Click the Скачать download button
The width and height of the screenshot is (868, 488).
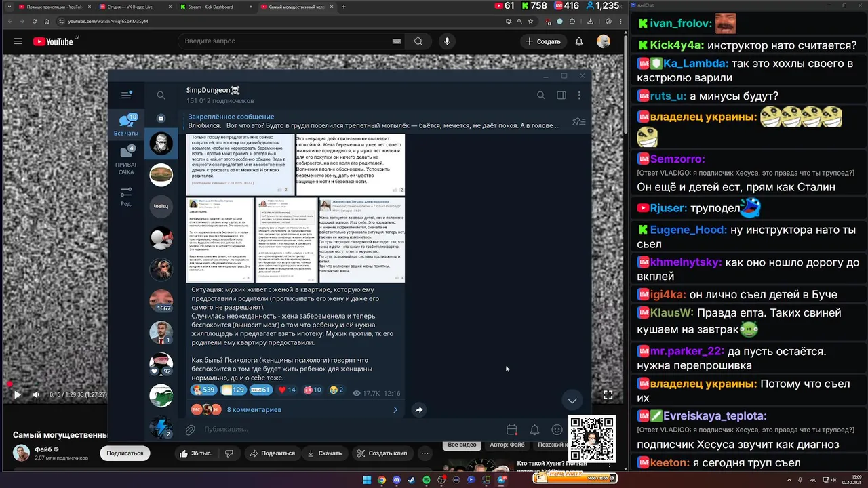pyautogui.click(x=324, y=453)
